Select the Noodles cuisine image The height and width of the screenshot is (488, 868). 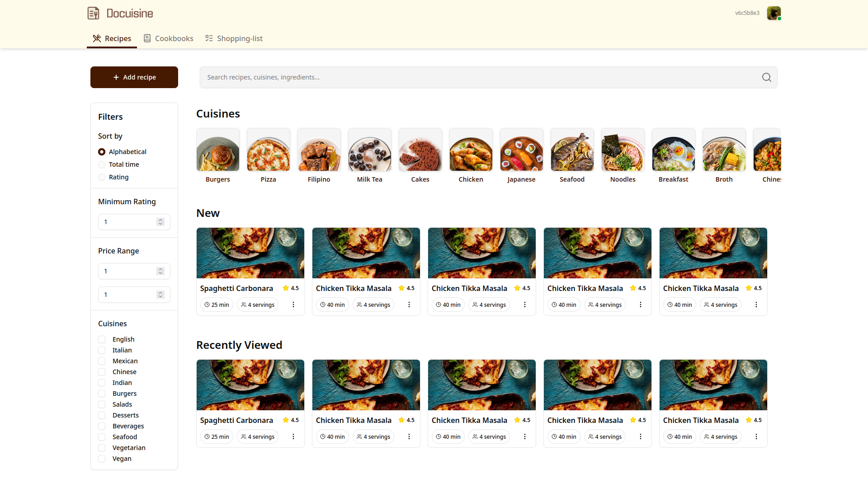tap(623, 150)
